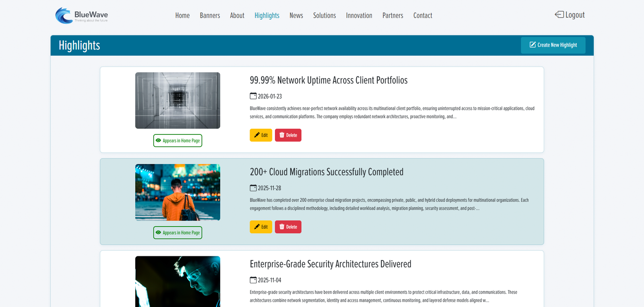Delete the Network Uptime highlight
The image size is (644, 307).
[x=288, y=135]
